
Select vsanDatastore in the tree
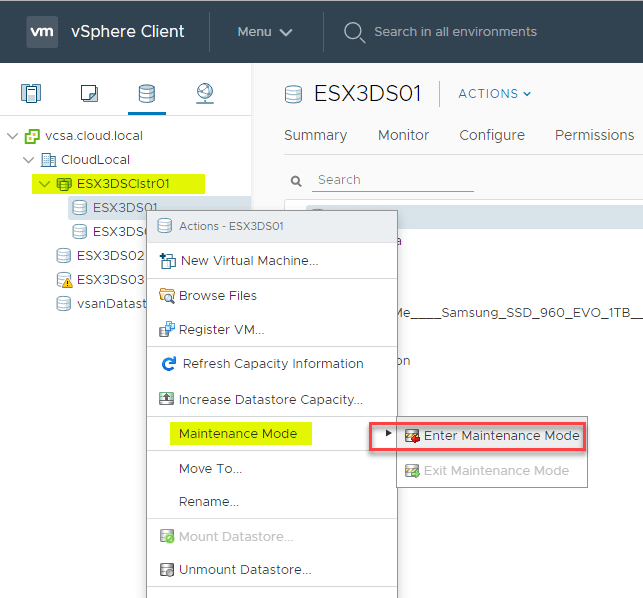(x=112, y=304)
